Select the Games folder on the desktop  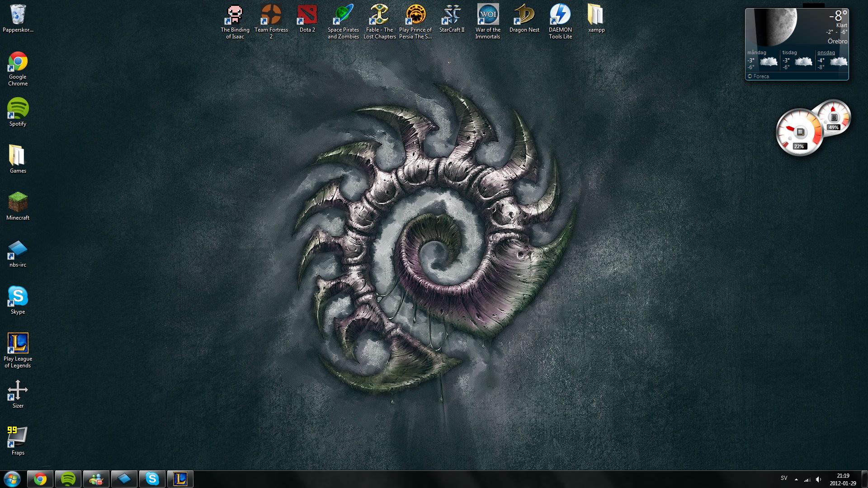pos(18,159)
